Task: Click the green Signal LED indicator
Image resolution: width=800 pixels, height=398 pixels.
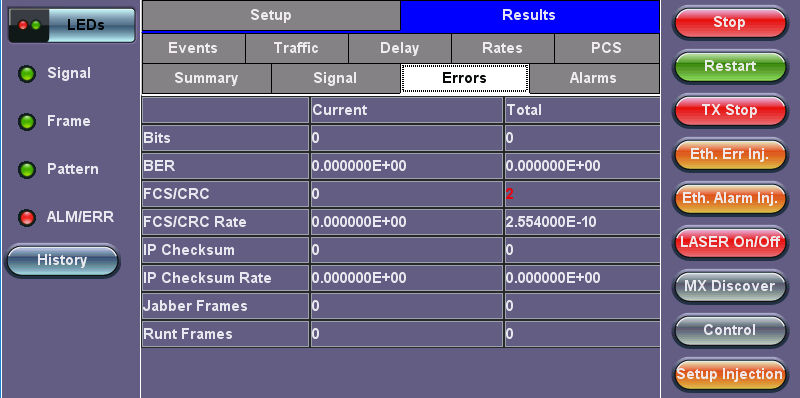Action: click(27, 74)
